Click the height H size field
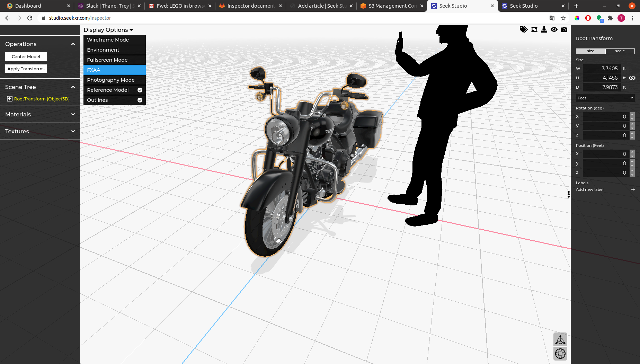 tap(602, 78)
